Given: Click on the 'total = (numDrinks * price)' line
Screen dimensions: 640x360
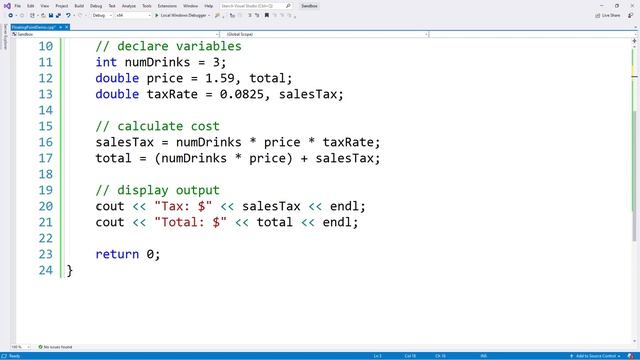Looking at the screenshot, I should [x=238, y=158].
